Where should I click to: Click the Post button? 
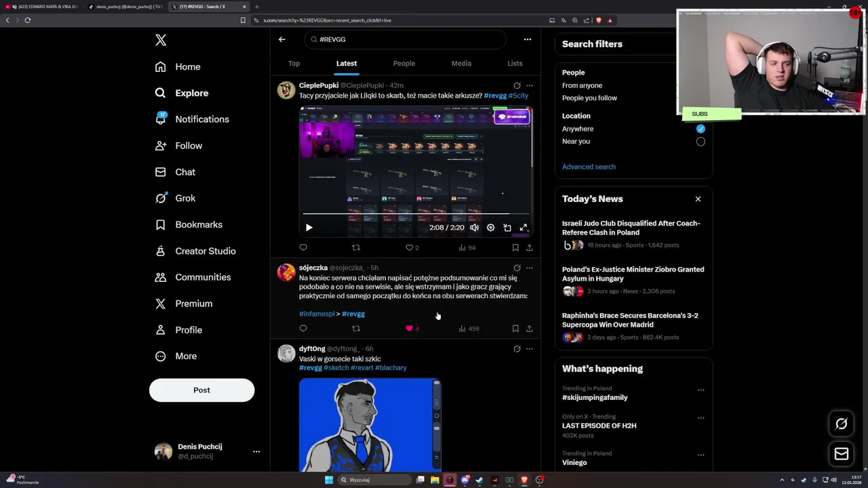(201, 390)
